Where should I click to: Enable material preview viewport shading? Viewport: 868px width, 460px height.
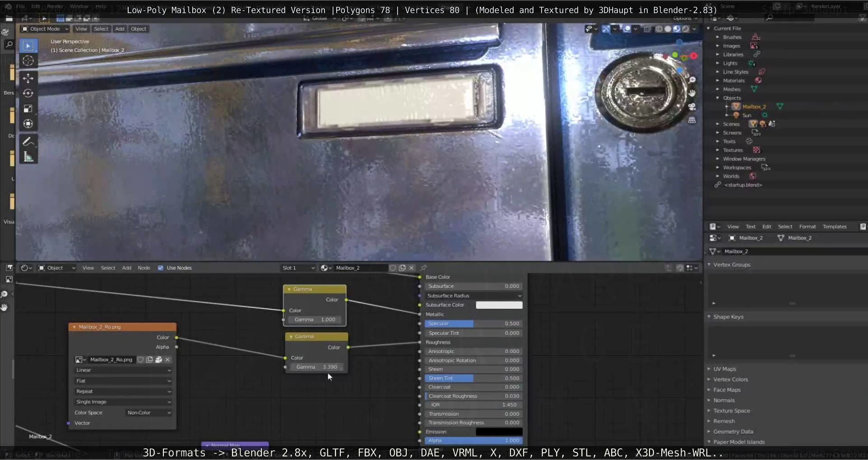[x=677, y=29]
